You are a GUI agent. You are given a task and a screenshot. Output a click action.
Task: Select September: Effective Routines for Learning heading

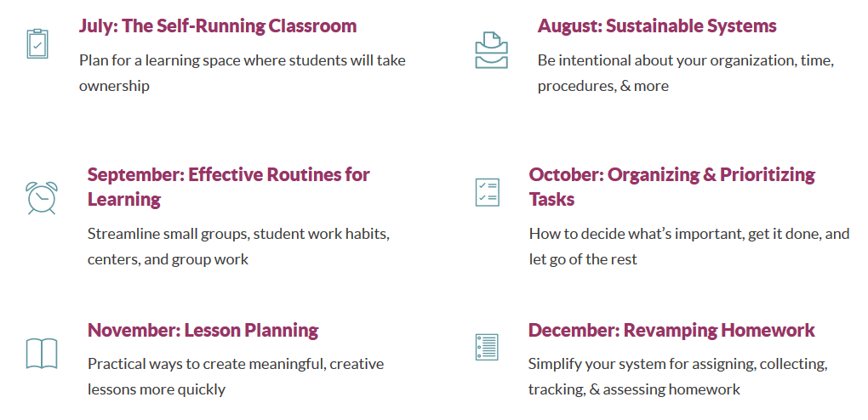coord(229,186)
